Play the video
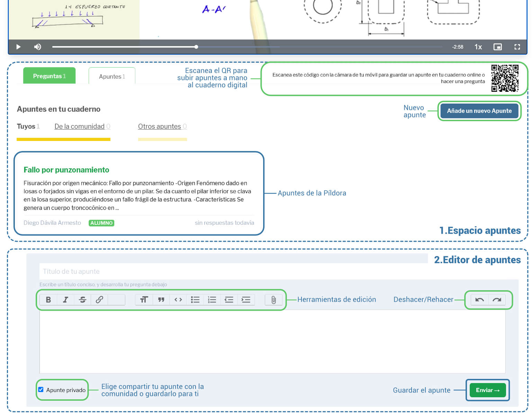 click(x=18, y=47)
